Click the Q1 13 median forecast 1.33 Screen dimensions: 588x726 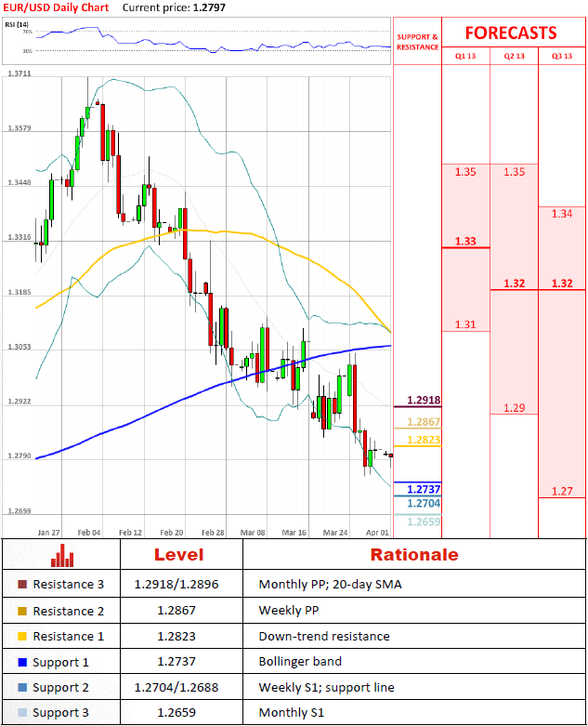click(465, 242)
